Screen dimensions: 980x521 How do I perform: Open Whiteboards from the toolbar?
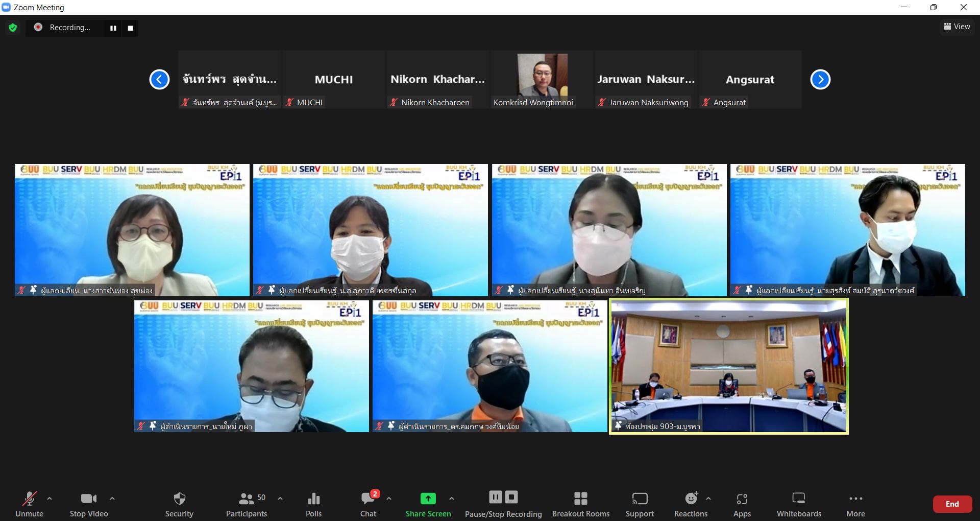[x=798, y=504]
